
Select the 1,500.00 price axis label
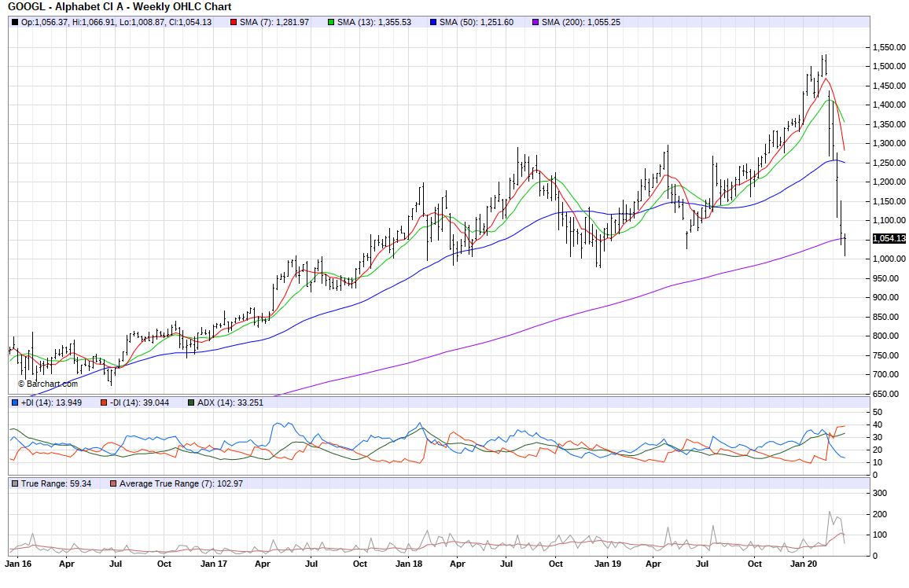pyautogui.click(x=889, y=67)
